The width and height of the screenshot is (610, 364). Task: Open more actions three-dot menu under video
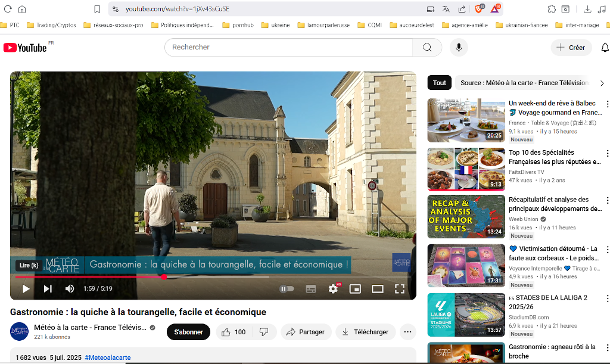(407, 332)
